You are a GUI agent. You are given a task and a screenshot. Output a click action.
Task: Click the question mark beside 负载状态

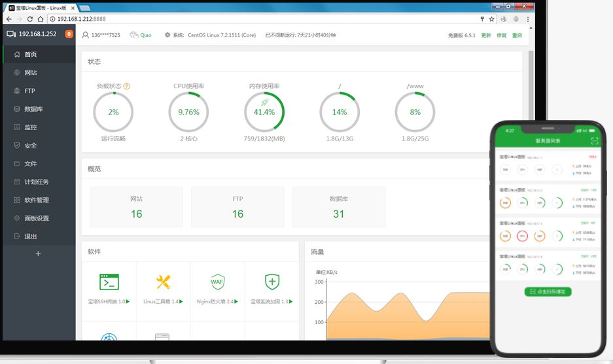coord(127,86)
